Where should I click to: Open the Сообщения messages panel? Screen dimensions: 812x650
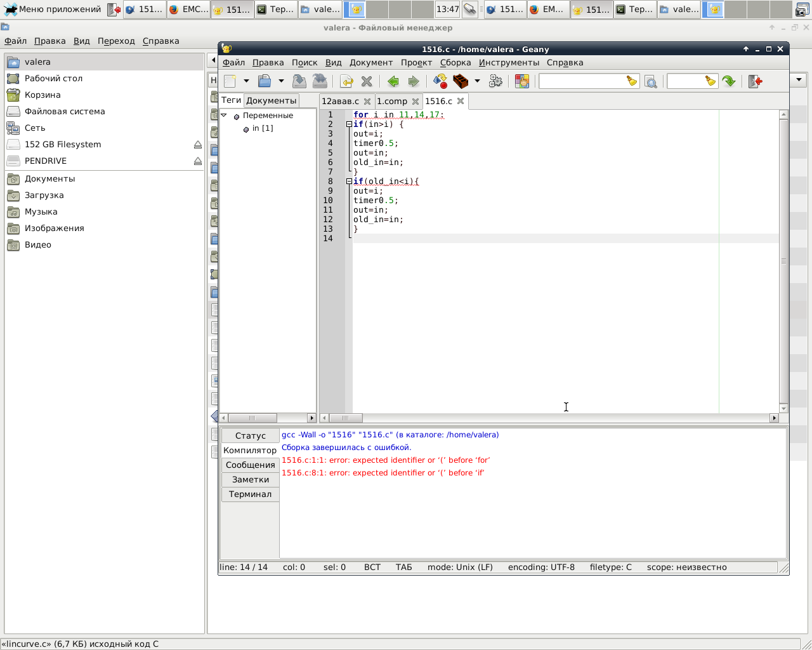[x=250, y=465]
